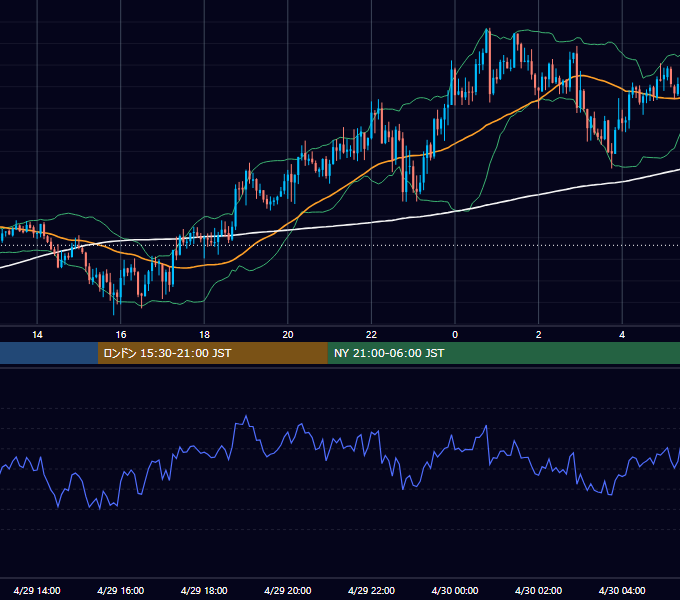Click the 4 hour axis label

click(622, 335)
